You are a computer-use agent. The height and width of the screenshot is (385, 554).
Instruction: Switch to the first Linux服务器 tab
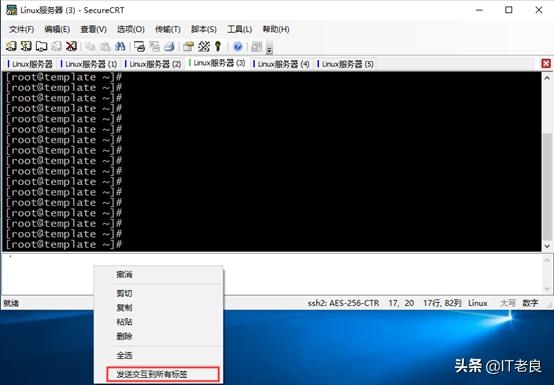pyautogui.click(x=30, y=64)
